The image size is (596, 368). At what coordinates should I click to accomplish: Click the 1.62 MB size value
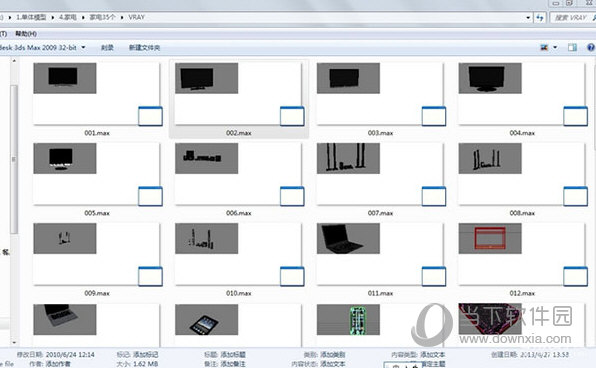pyautogui.click(x=145, y=364)
